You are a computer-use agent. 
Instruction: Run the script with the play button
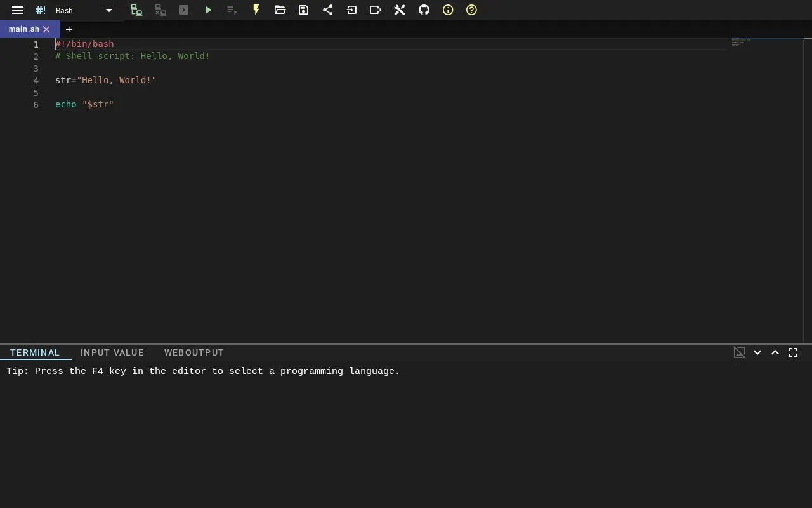click(x=208, y=10)
